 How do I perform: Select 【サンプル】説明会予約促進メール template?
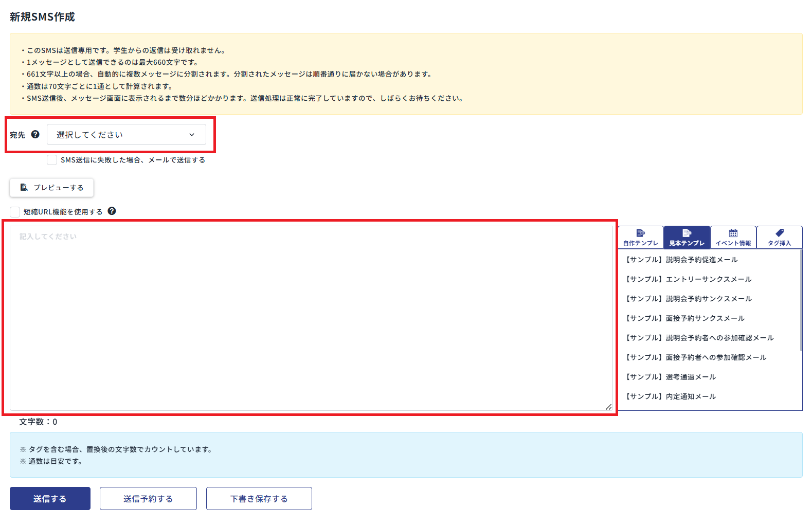[x=681, y=260]
